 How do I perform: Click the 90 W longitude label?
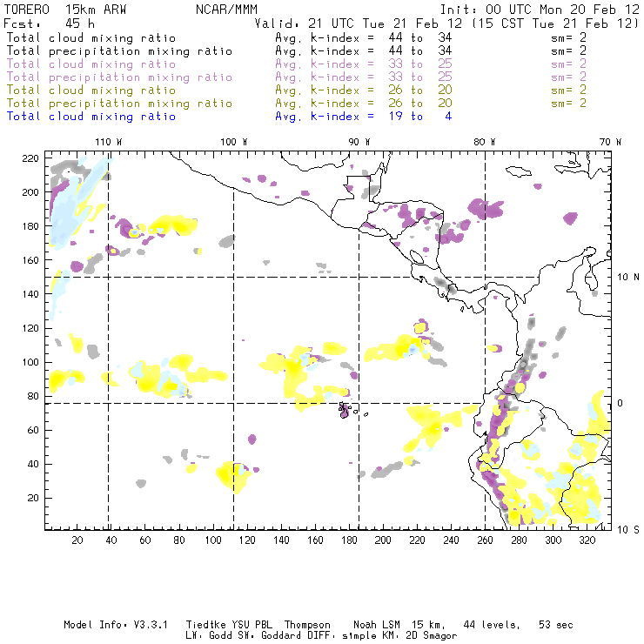[x=359, y=142]
